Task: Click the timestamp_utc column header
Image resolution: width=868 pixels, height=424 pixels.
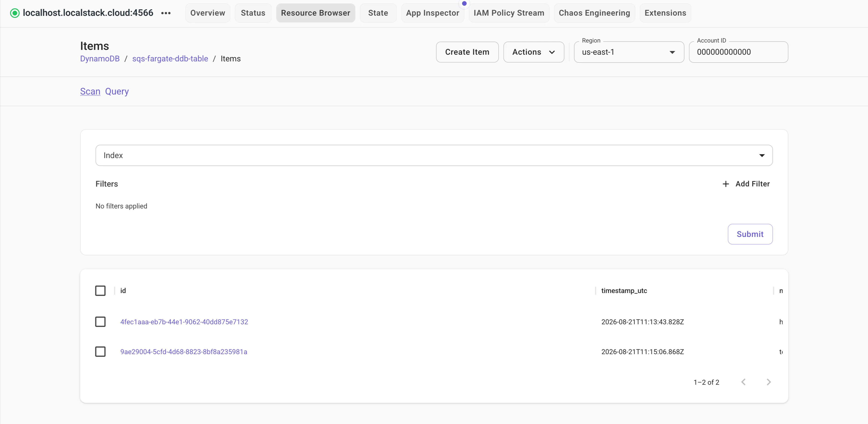Action: (x=624, y=291)
